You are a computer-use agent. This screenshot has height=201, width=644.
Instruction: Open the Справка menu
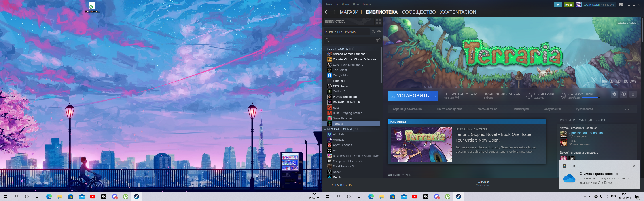[366, 4]
